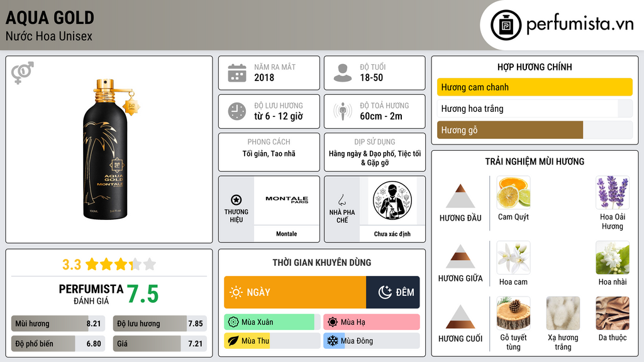The height and width of the screenshot is (362, 644).
Task: Click the sillage icon beside Độ toả hương
Action: [x=343, y=111]
